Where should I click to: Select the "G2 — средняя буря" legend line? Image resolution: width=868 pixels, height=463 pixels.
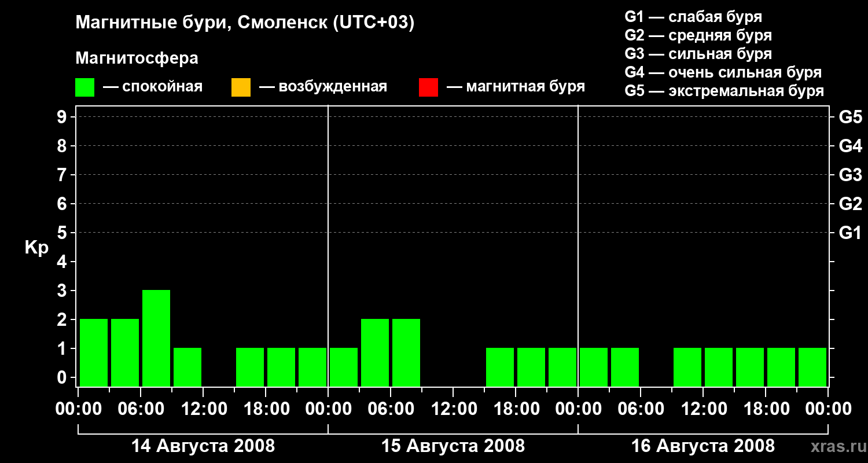698,35
